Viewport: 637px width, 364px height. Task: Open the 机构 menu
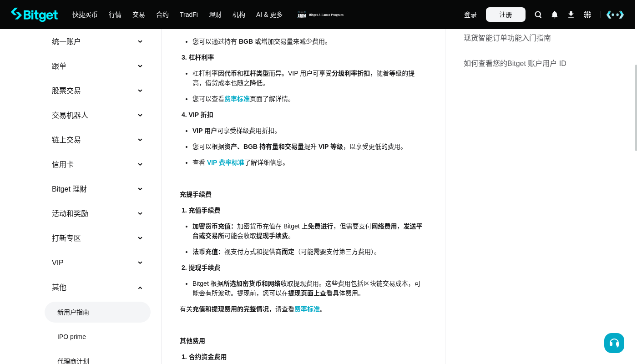239,15
